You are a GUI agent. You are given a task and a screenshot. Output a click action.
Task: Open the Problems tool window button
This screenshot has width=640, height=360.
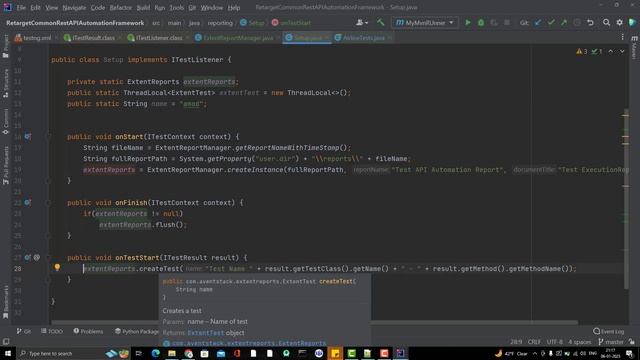tap(88, 331)
